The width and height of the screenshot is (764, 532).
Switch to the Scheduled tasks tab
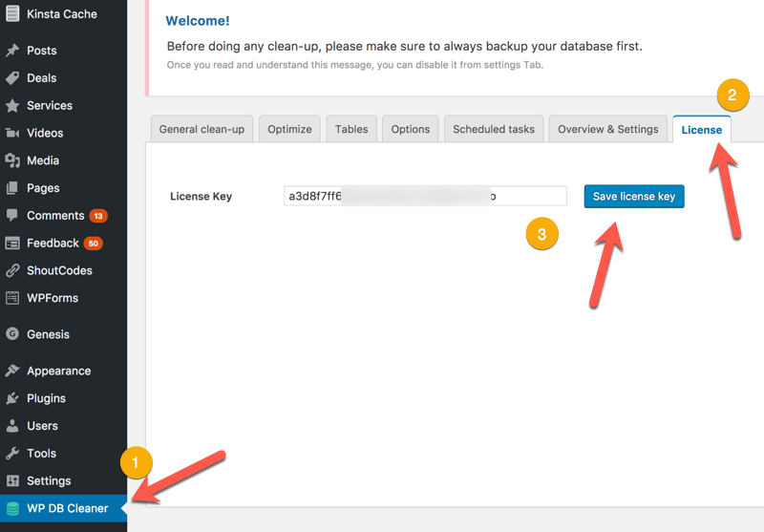pyautogui.click(x=494, y=129)
